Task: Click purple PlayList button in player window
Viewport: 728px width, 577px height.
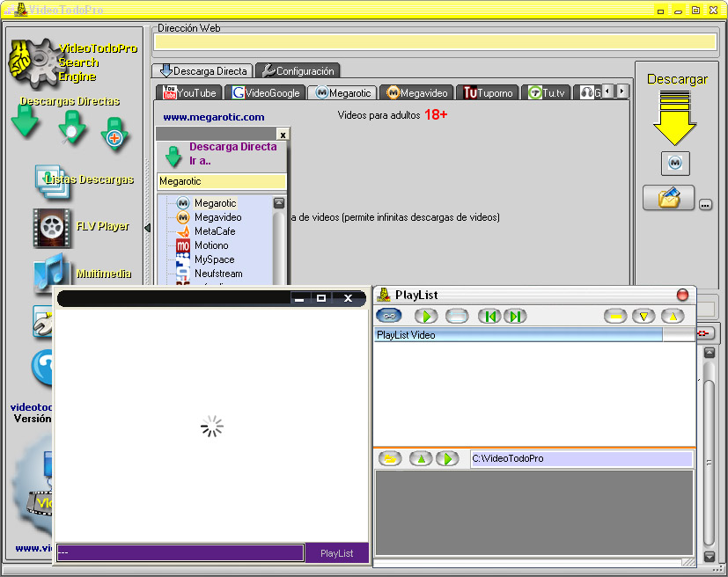Action: pos(336,553)
